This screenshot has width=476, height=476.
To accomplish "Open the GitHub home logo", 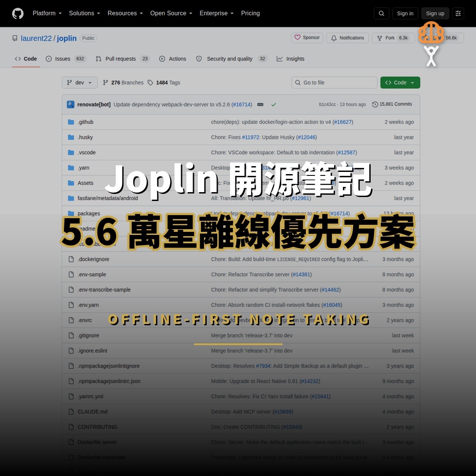I will point(18,13).
